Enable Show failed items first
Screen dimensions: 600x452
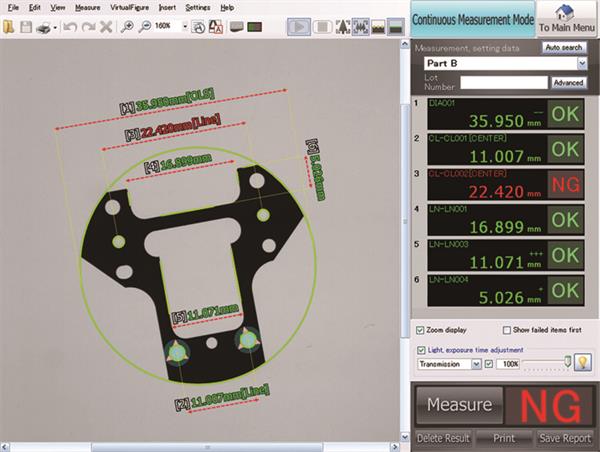(x=507, y=329)
